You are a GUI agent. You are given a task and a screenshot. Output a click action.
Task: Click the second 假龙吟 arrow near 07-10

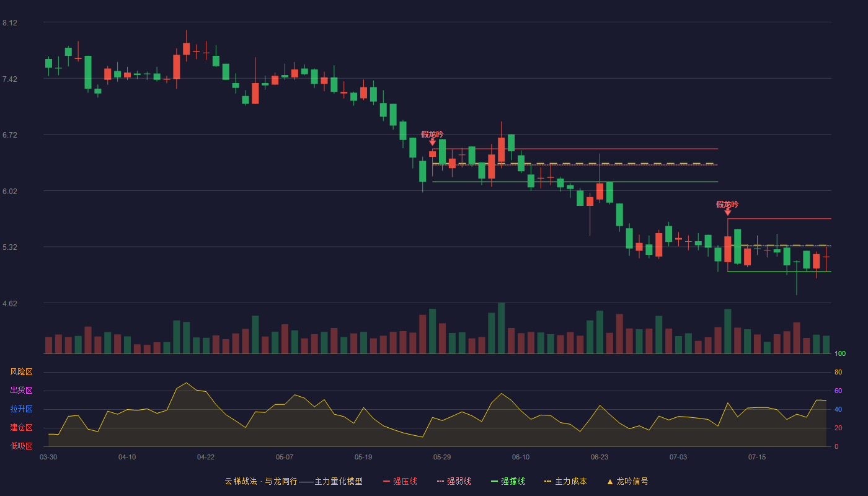coord(727,212)
